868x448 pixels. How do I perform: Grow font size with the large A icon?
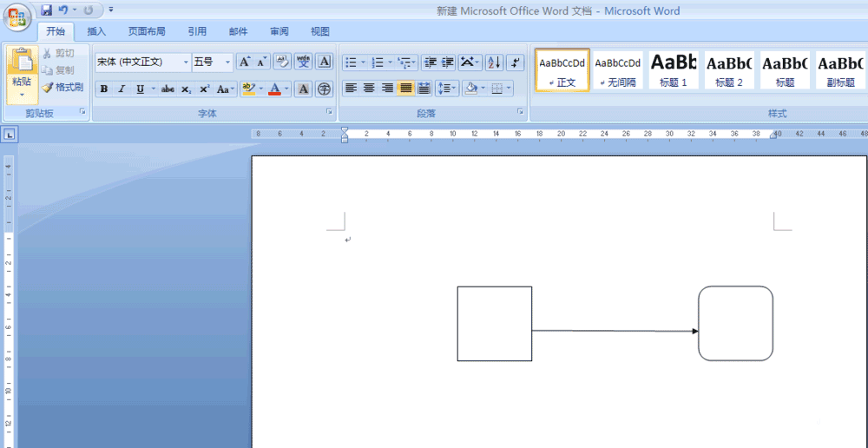(x=245, y=62)
